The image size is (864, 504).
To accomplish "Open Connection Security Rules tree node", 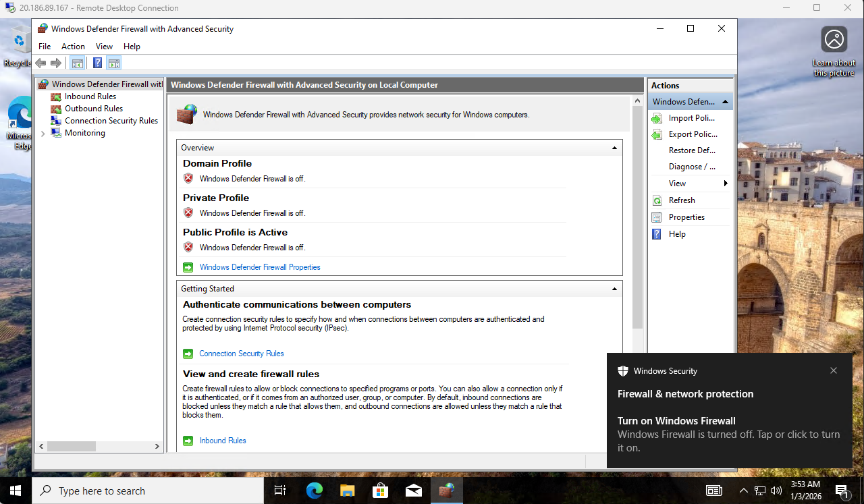I will point(111,121).
